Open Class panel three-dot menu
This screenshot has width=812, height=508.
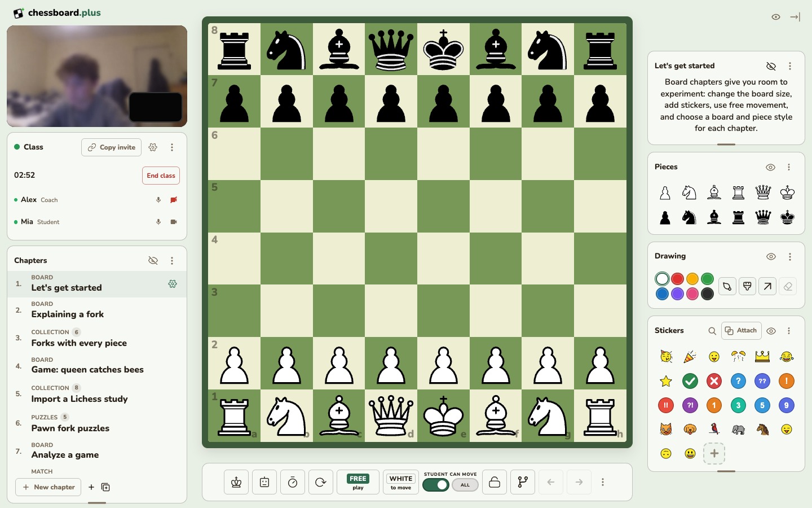click(172, 147)
